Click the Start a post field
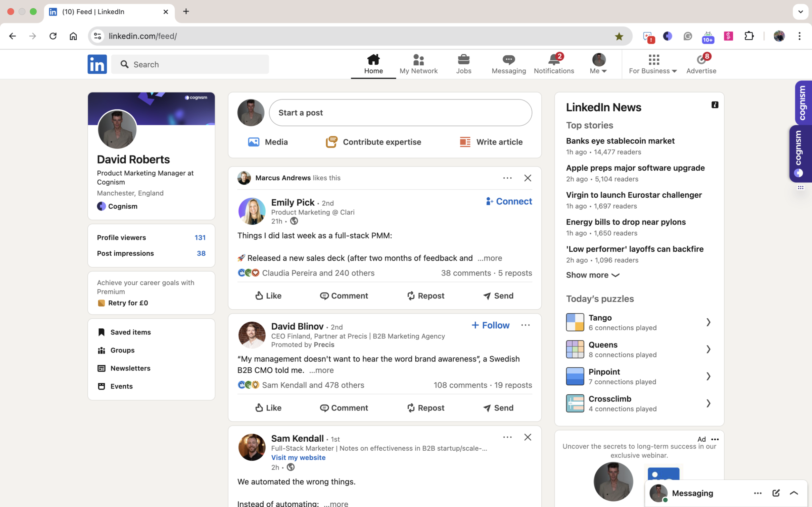 [400, 113]
